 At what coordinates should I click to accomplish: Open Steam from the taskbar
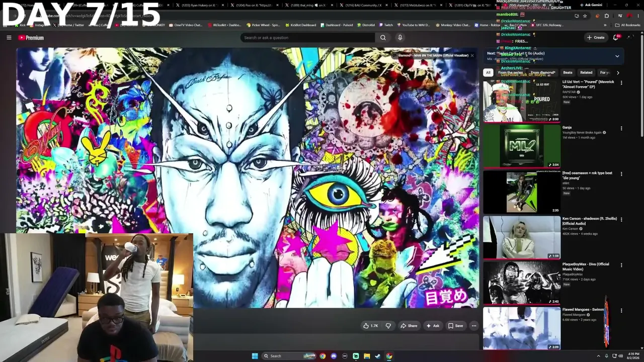point(378,356)
